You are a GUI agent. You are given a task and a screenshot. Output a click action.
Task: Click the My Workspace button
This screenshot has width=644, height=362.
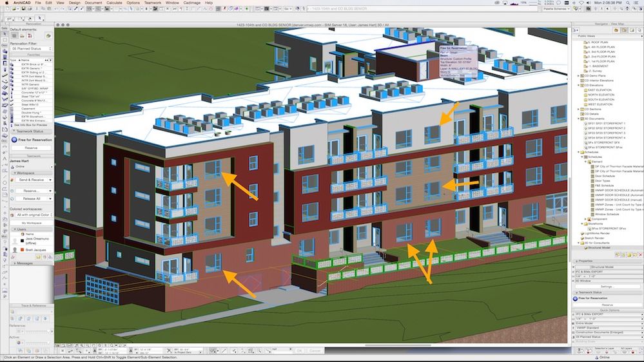31,223
